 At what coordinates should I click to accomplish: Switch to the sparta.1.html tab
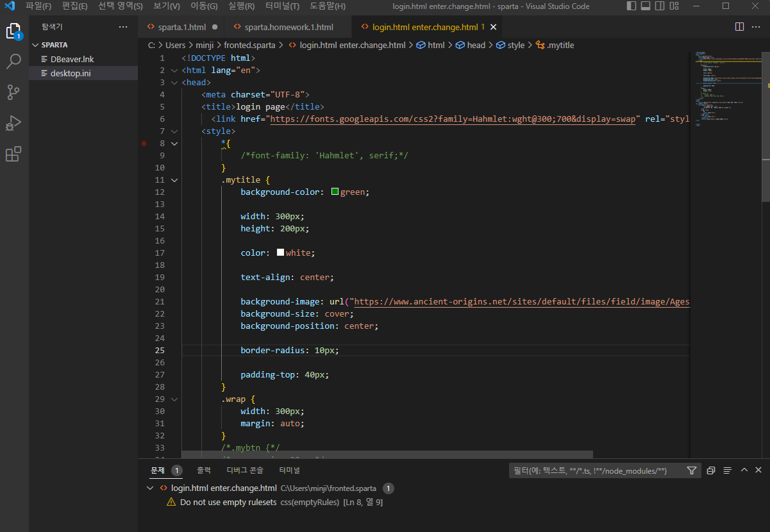click(x=181, y=28)
